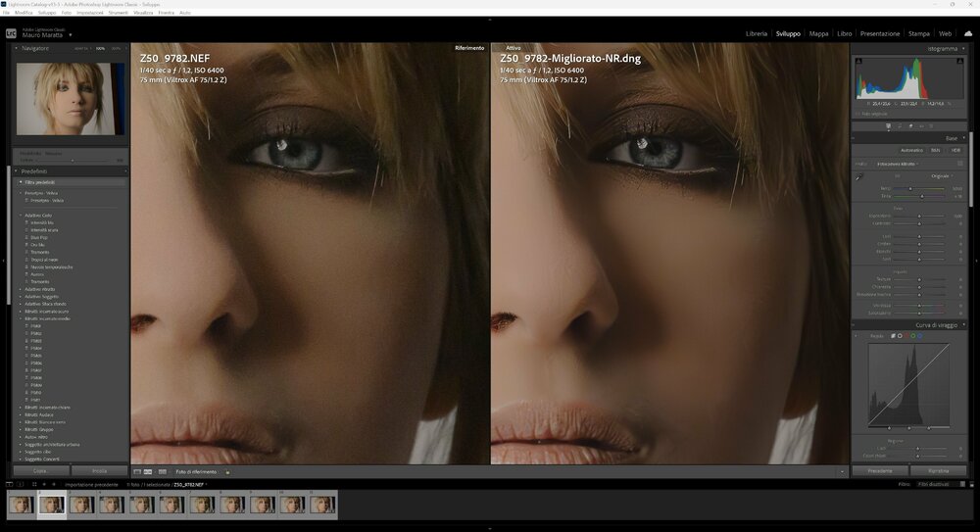This screenshot has width=980, height=532.
Task: Open the Filtri disattivati dropdown
Action: pos(936,485)
